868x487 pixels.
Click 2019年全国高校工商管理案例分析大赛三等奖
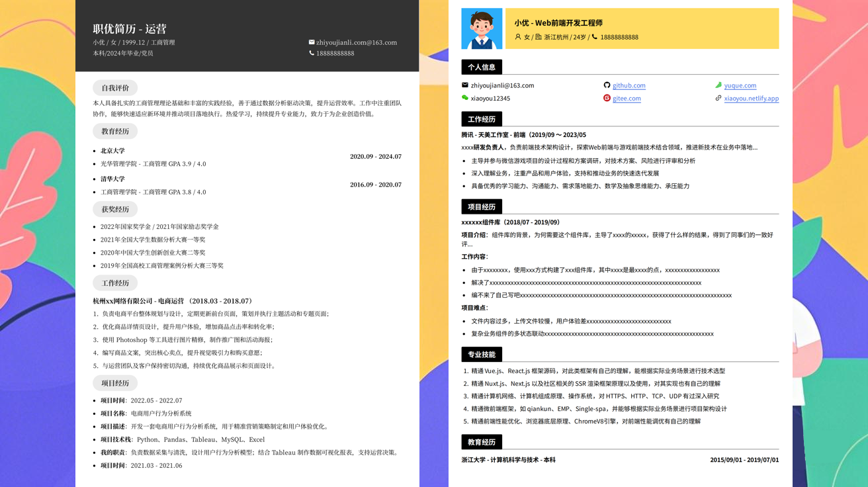tap(162, 265)
